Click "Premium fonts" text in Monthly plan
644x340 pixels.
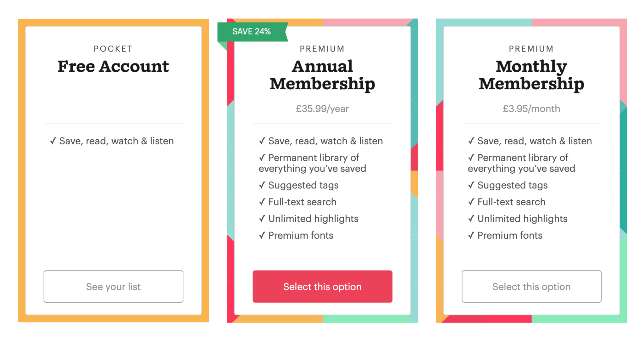tap(510, 235)
